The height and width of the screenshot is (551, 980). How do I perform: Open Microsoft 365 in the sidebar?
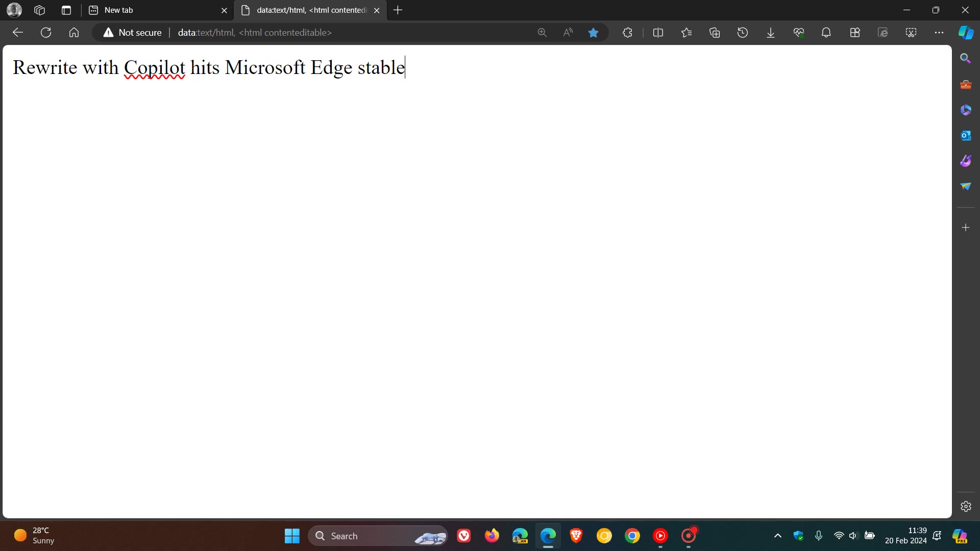point(966,110)
